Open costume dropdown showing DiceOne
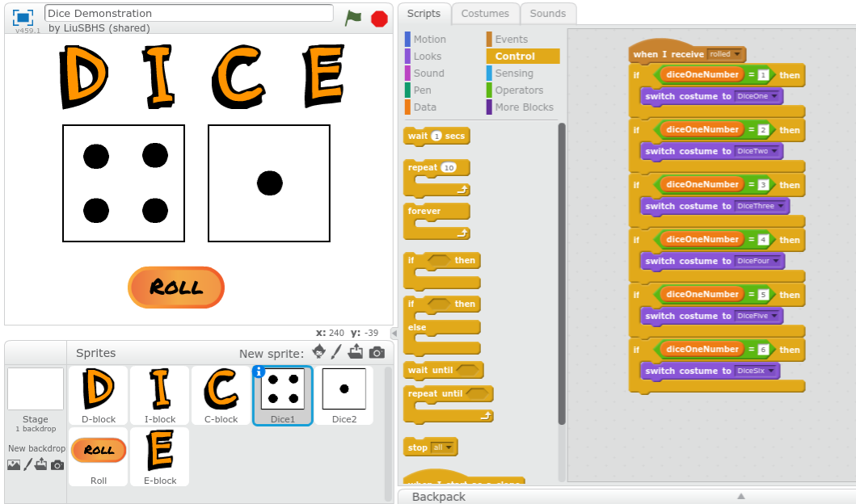 click(x=756, y=95)
